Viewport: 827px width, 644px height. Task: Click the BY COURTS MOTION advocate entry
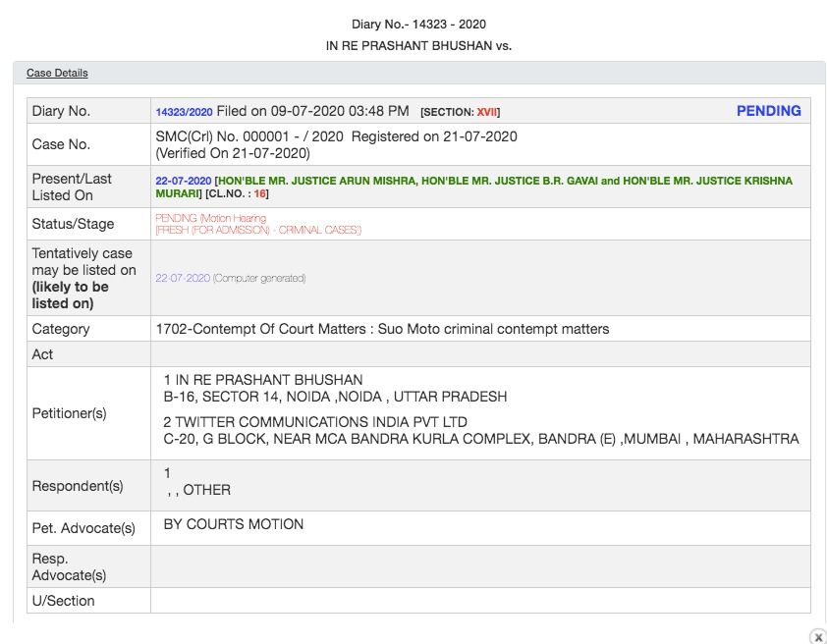[x=233, y=524]
